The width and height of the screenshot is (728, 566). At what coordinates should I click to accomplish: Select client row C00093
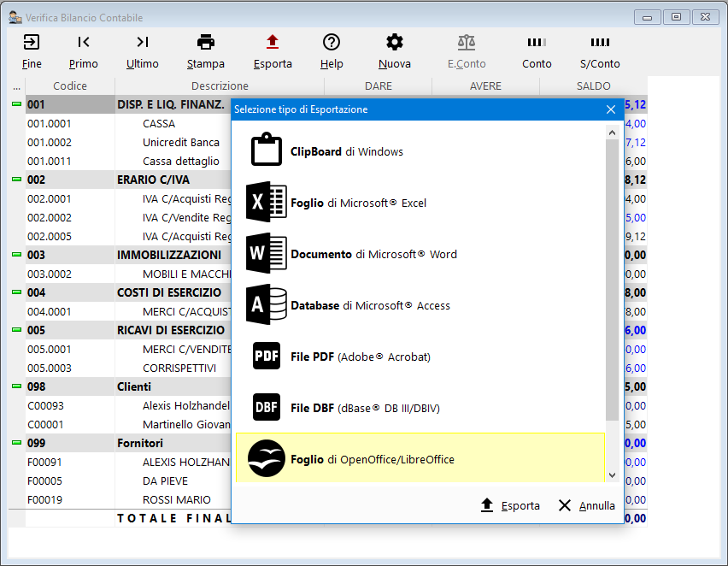[128, 405]
